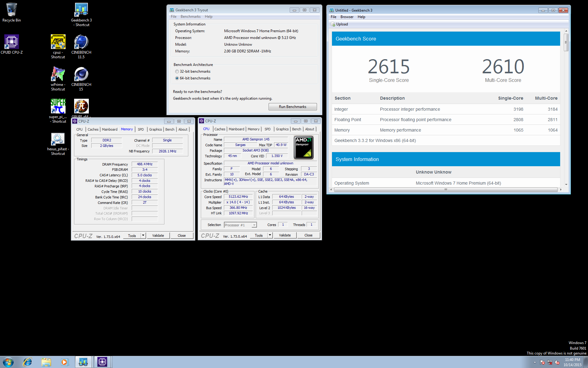
Task: Click the network status tray icon
Action: tap(550, 362)
